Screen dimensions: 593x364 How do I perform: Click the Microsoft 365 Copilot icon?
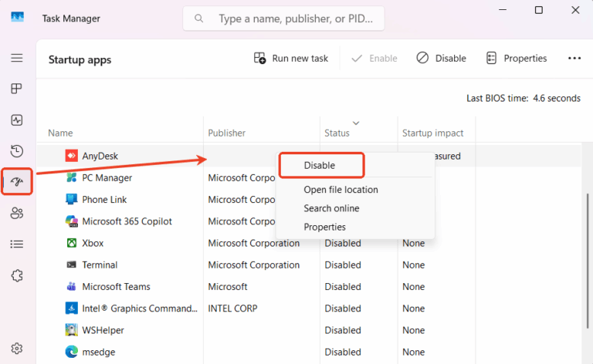(72, 221)
